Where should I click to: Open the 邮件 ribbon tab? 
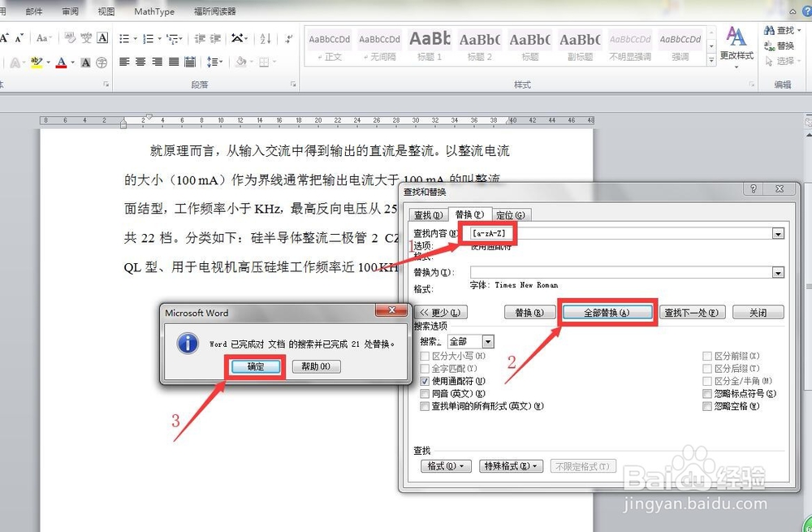tap(34, 11)
